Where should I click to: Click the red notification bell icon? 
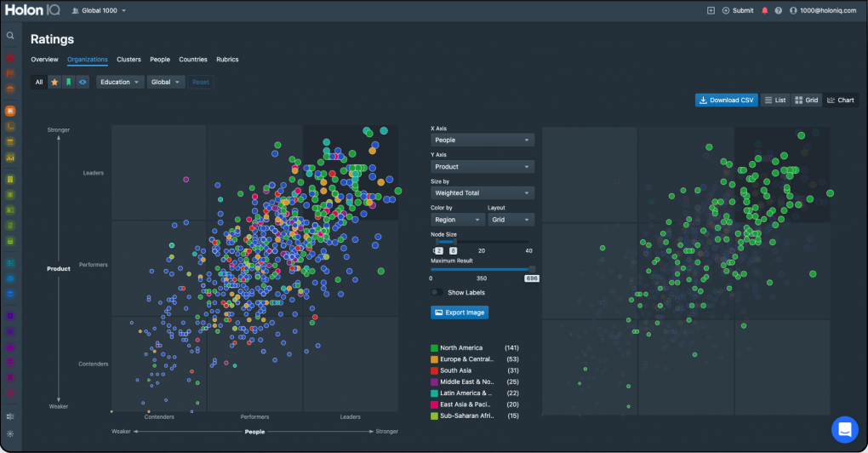(x=764, y=10)
